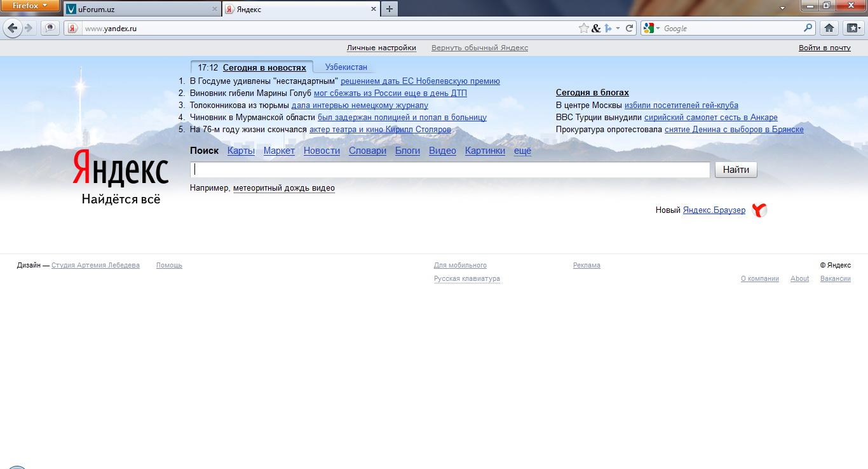Go back using the back arrow

pyautogui.click(x=12, y=28)
